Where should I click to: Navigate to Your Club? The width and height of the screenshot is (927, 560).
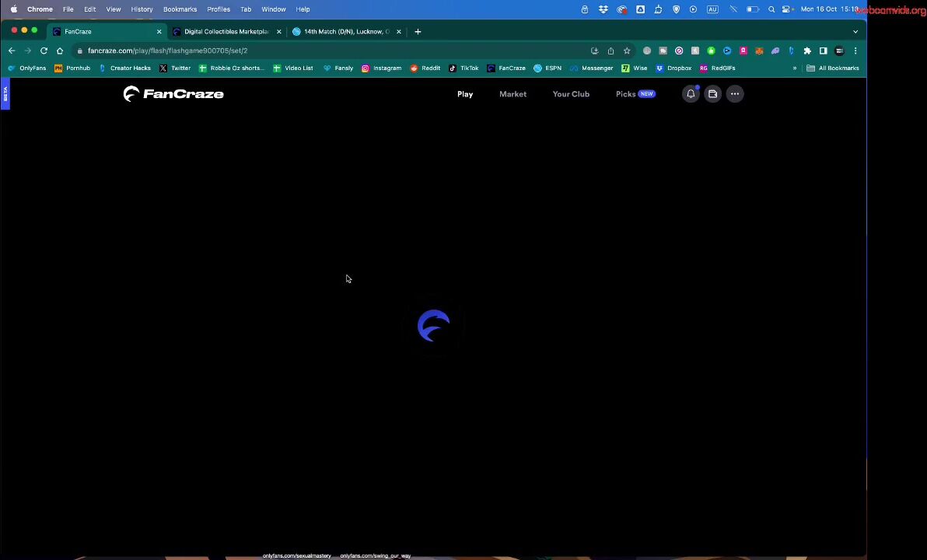pos(571,94)
